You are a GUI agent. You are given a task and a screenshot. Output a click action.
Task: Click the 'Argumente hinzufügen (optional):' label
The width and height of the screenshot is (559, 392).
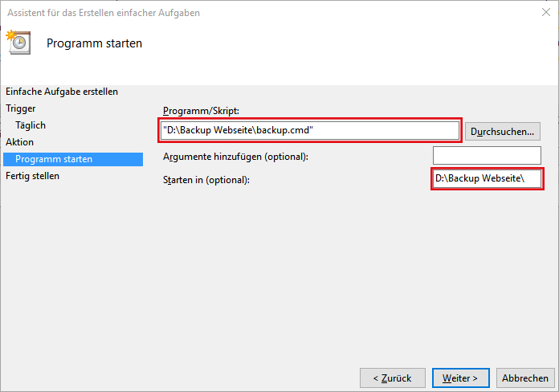235,156
